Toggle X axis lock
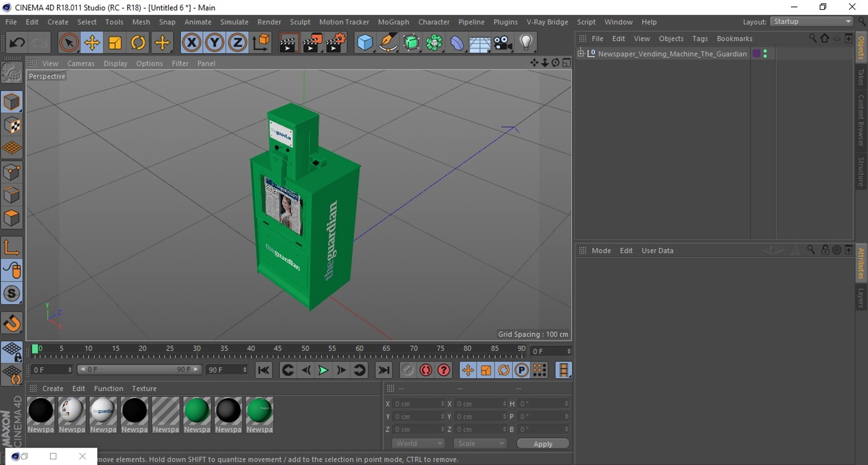 click(x=191, y=43)
